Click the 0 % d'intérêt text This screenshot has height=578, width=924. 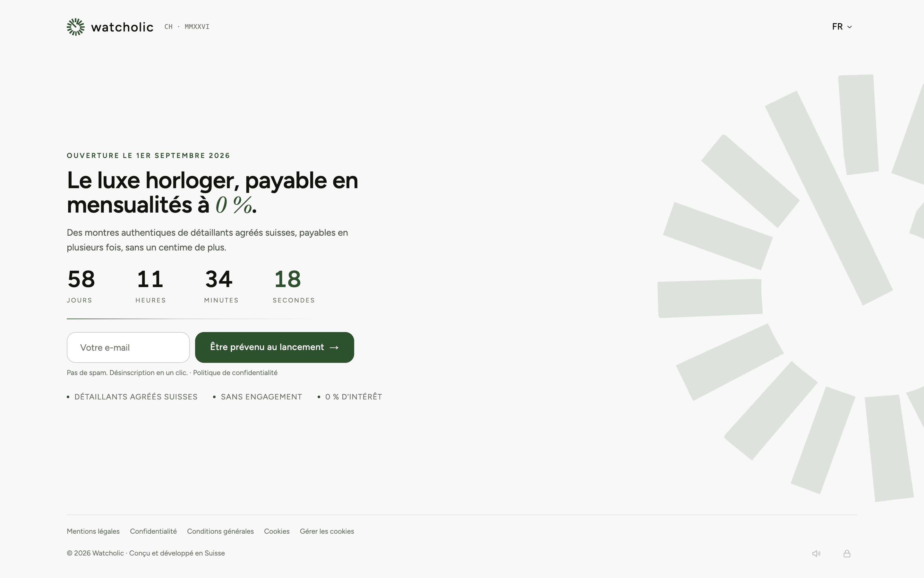354,397
